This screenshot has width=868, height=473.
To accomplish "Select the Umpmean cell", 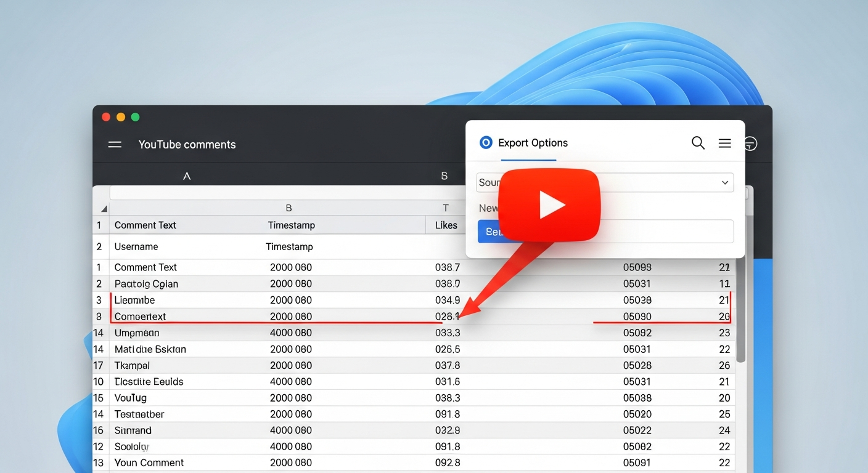I will (137, 333).
